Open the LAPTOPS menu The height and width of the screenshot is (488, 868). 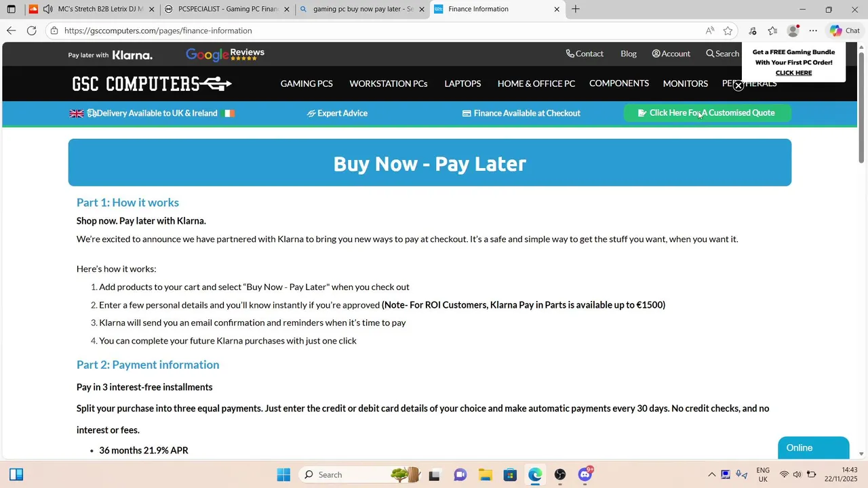click(462, 83)
